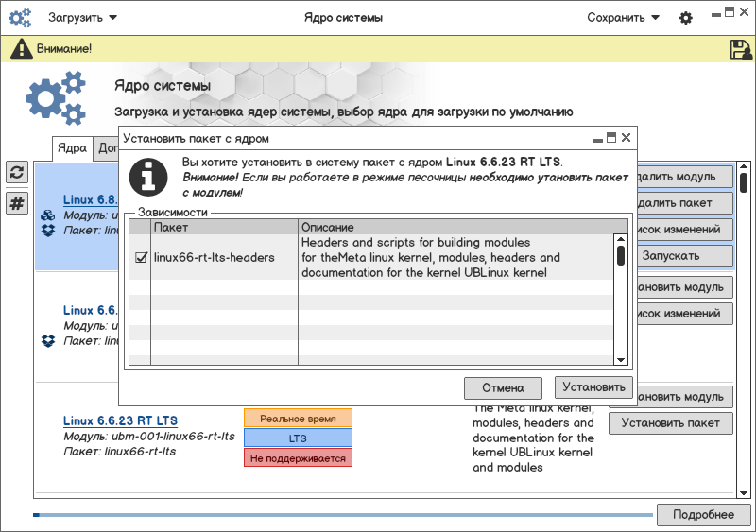Open settings via the top-right gear icon
The height and width of the screenshot is (532, 756).
(x=686, y=18)
